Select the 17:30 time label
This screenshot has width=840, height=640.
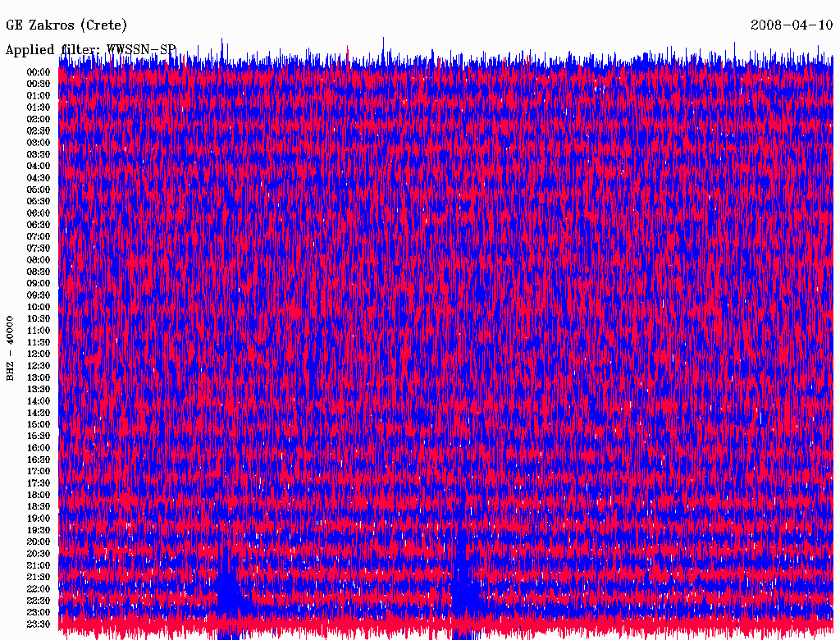(x=39, y=483)
